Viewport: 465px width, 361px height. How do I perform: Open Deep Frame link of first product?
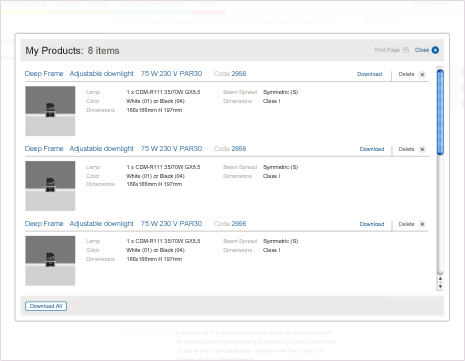44,74
